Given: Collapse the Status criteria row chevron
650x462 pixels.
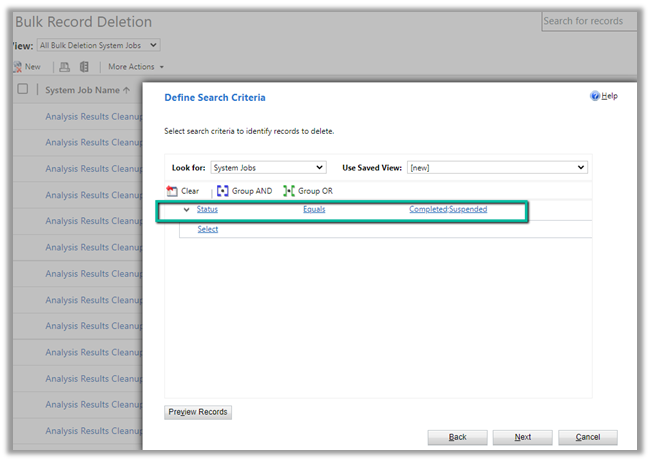Looking at the screenshot, I should click(186, 210).
